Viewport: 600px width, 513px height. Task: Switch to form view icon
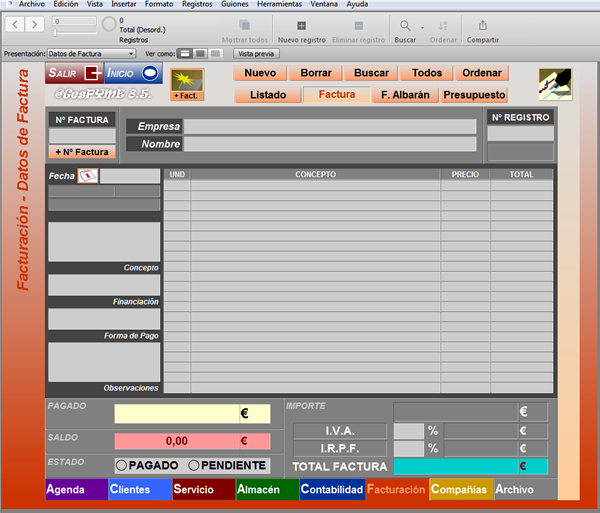click(185, 54)
